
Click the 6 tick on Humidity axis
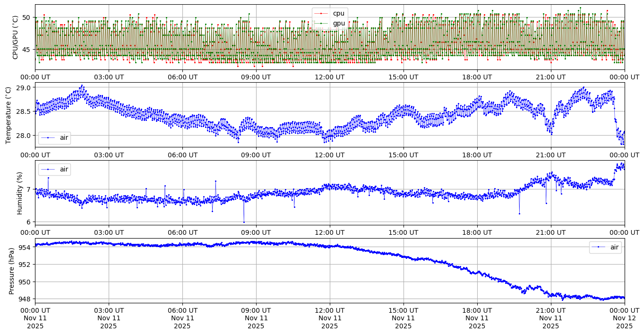pos(28,222)
